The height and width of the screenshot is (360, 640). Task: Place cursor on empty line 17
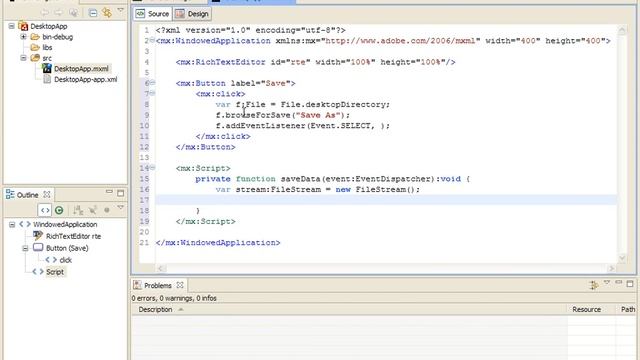pos(386,200)
